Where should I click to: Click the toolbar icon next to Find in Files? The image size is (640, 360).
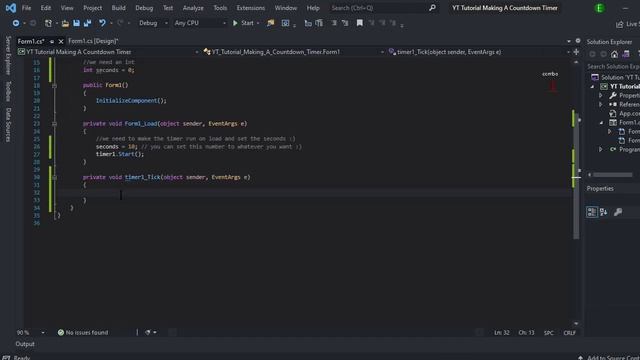click(x=285, y=23)
